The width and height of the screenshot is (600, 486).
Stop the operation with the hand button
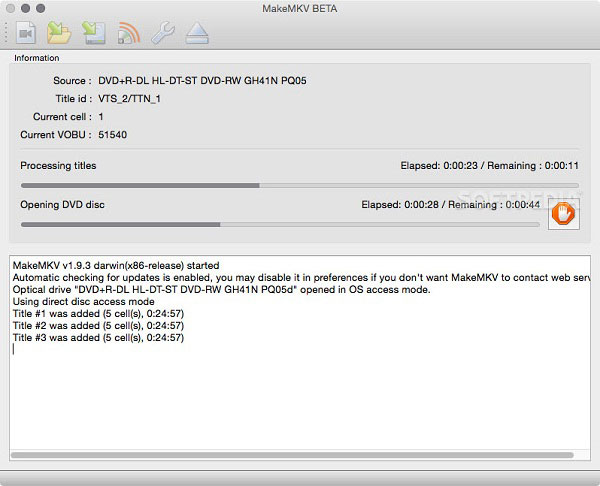click(x=563, y=214)
